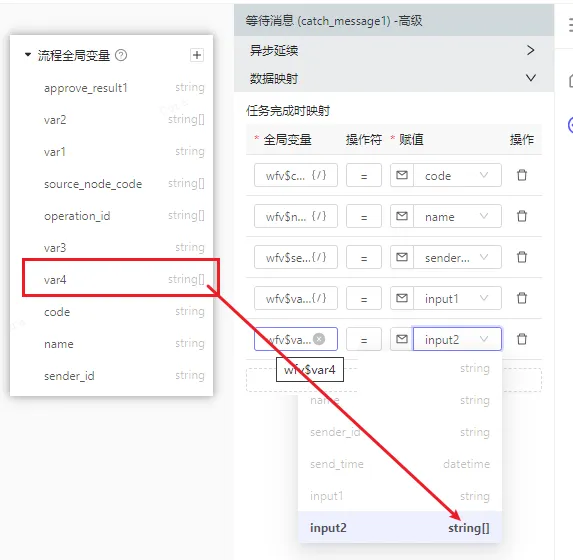Click the wfv$c... global variable field

(x=296, y=175)
